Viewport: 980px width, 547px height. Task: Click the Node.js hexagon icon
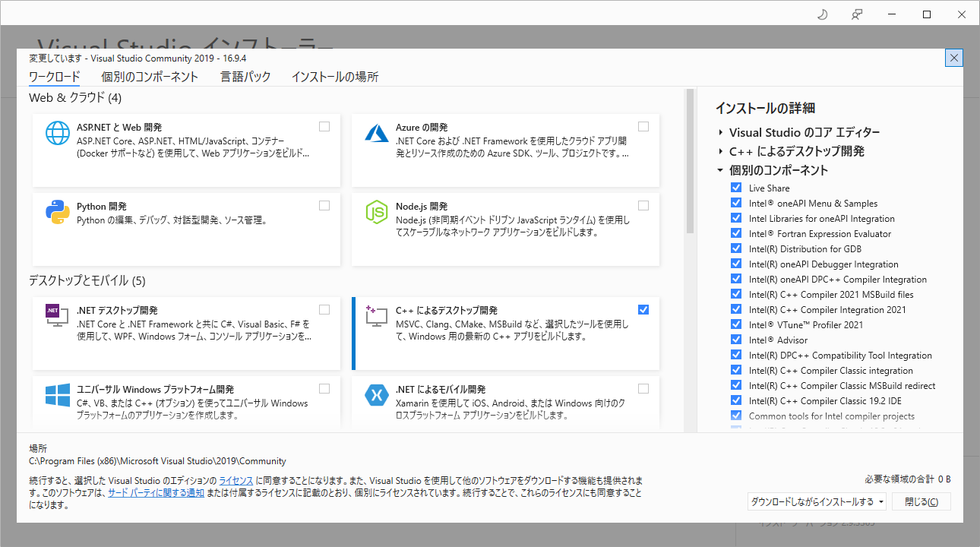377,212
